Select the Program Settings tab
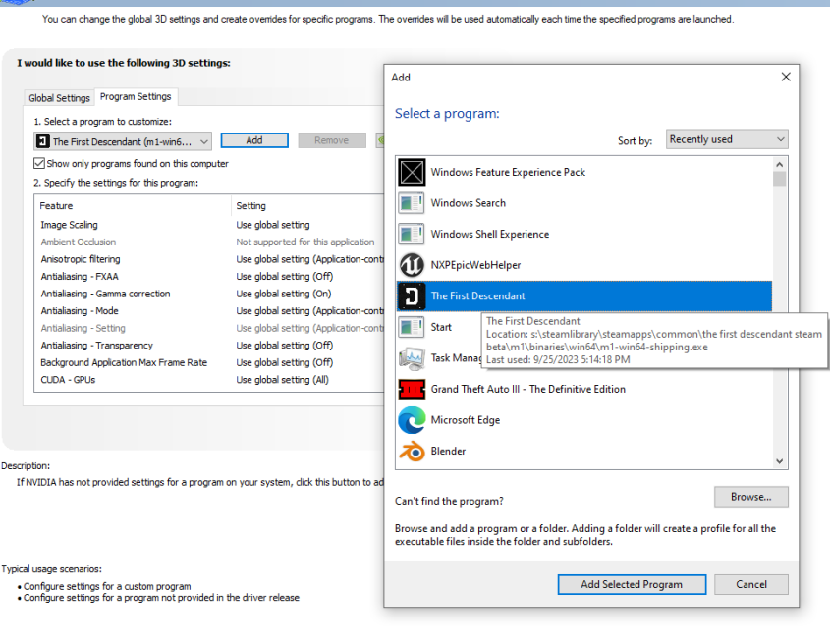This screenshot has height=644, width=830. [x=136, y=97]
